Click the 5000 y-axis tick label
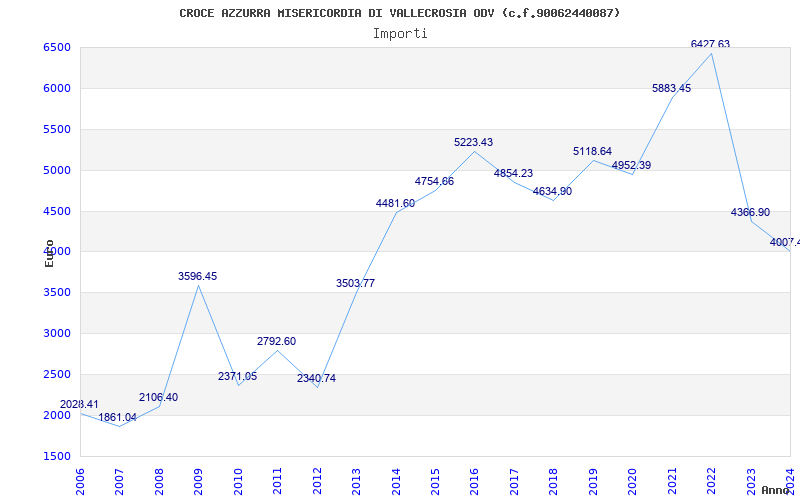This screenshot has height=500, width=800. coord(57,170)
